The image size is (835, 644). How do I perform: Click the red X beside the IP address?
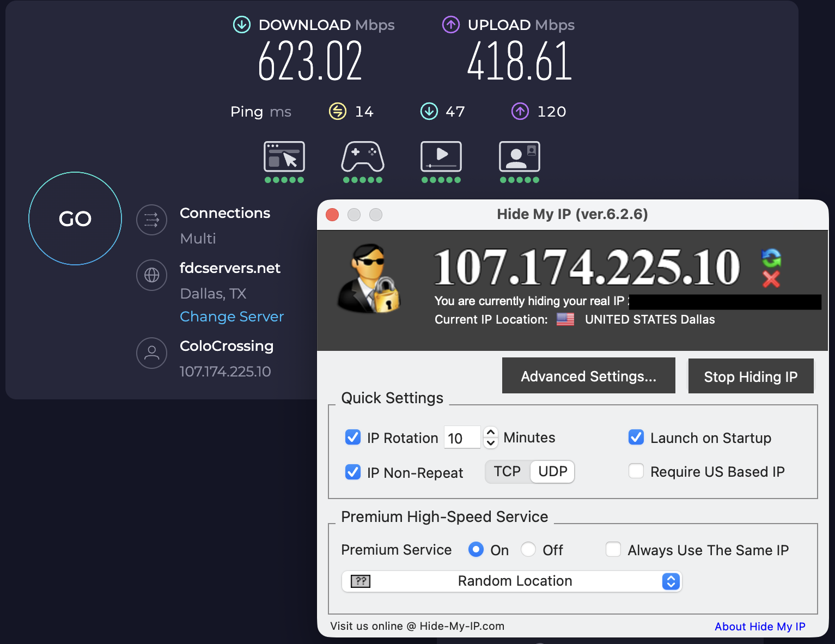[772, 280]
